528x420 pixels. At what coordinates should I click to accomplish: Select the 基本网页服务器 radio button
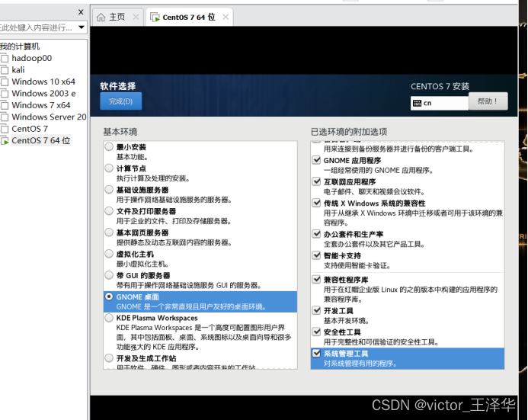[109, 232]
